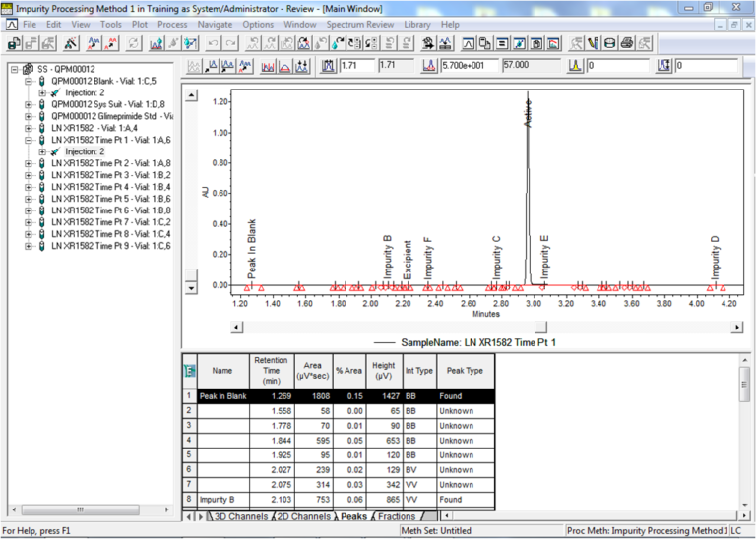The height and width of the screenshot is (539, 756).
Task: Click the retention time cell 1.844
Action: tap(273, 441)
